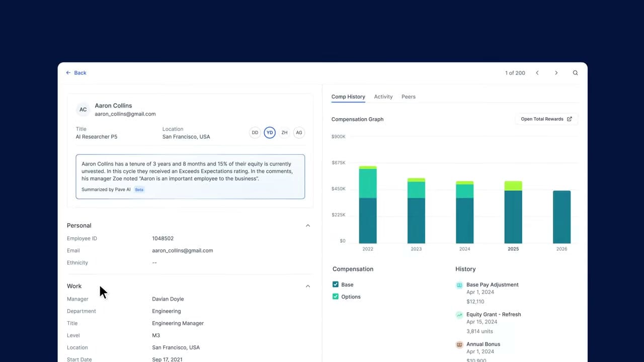Click the 2024 compensation bar
Image resolution: width=644 pixels, height=362 pixels.
coord(464,212)
